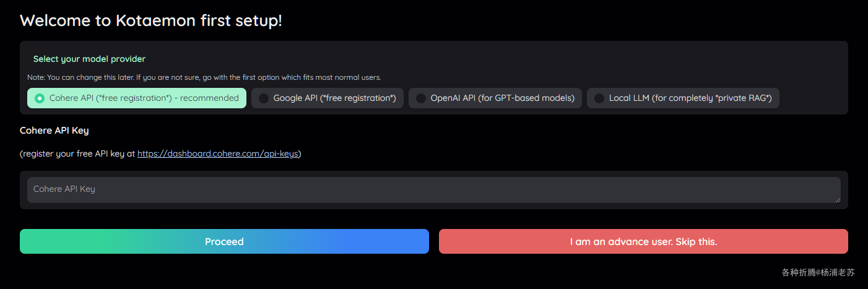The width and height of the screenshot is (868, 289).
Task: Click the radio dot beside OpenAI API
Action: (421, 98)
